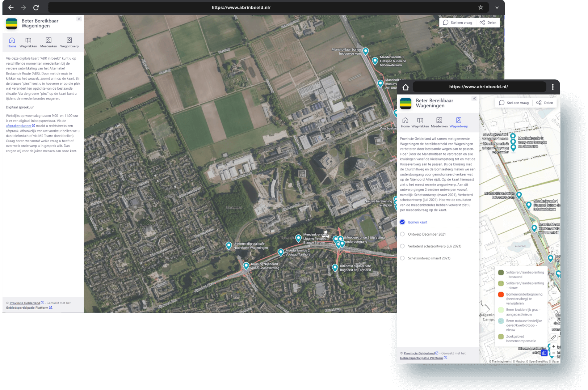This screenshot has height=390, width=588.
Task: Zoom in with the map plus button
Action: point(553,347)
